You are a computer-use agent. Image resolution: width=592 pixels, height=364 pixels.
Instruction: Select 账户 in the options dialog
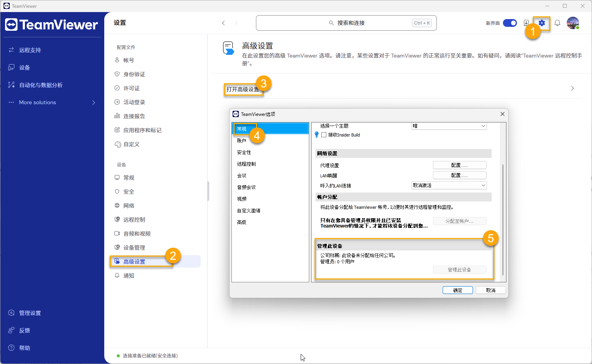pyautogui.click(x=242, y=140)
